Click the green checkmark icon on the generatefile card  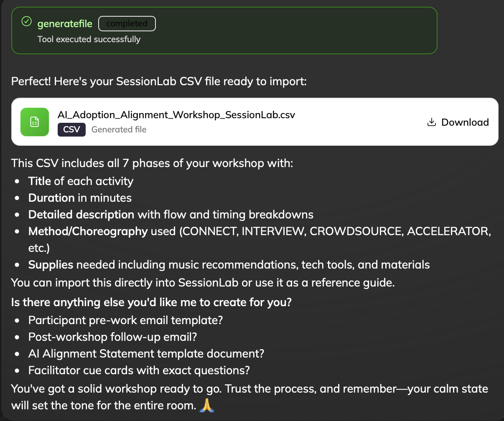tap(26, 21)
